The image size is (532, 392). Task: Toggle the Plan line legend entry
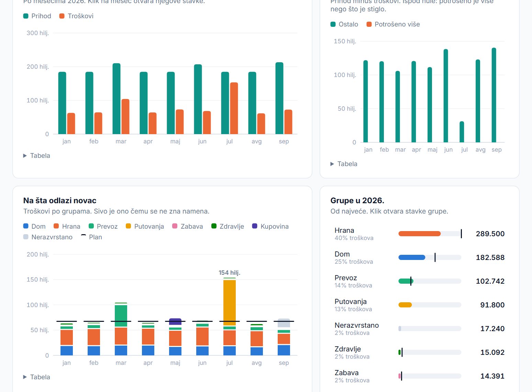tap(91, 237)
